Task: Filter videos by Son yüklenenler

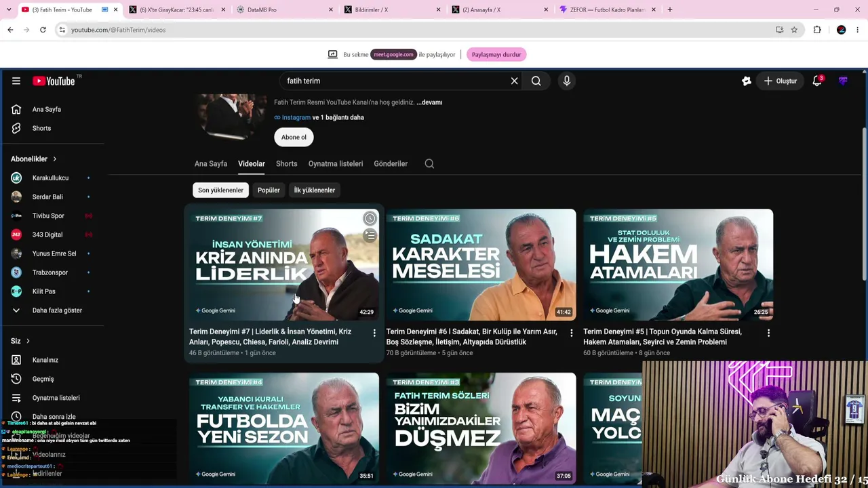Action: [220, 190]
